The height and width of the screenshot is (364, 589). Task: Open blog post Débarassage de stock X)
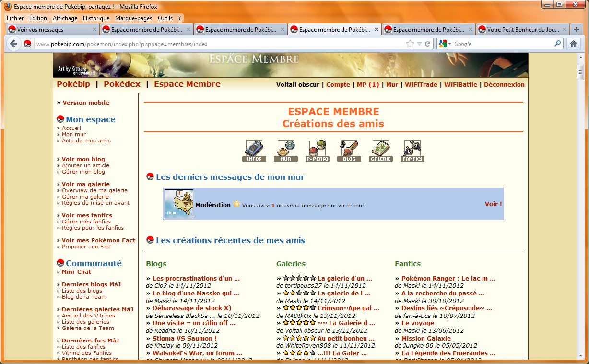coord(192,308)
